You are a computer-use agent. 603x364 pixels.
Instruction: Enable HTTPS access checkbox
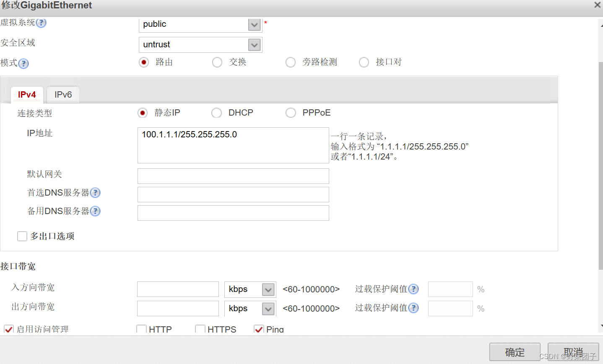pyautogui.click(x=200, y=329)
